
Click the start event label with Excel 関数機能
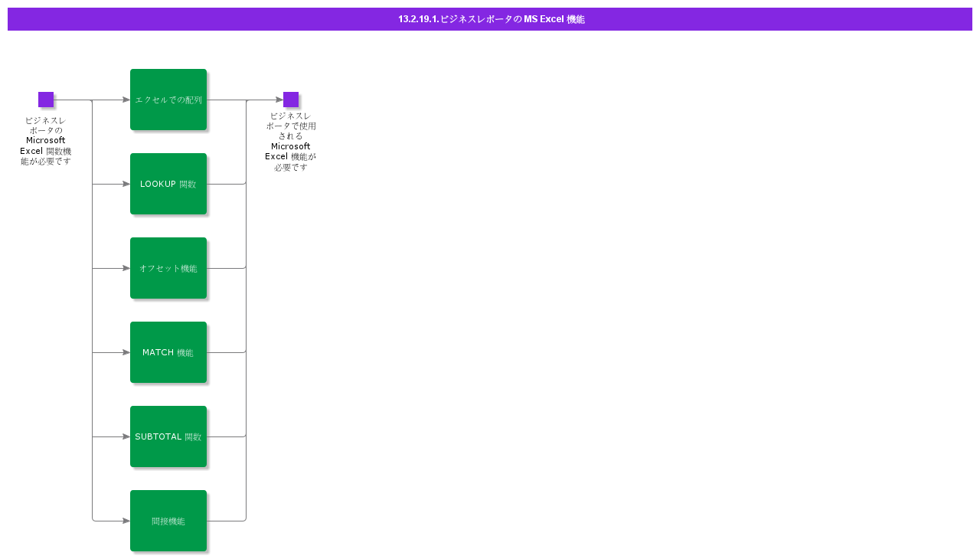pos(46,141)
